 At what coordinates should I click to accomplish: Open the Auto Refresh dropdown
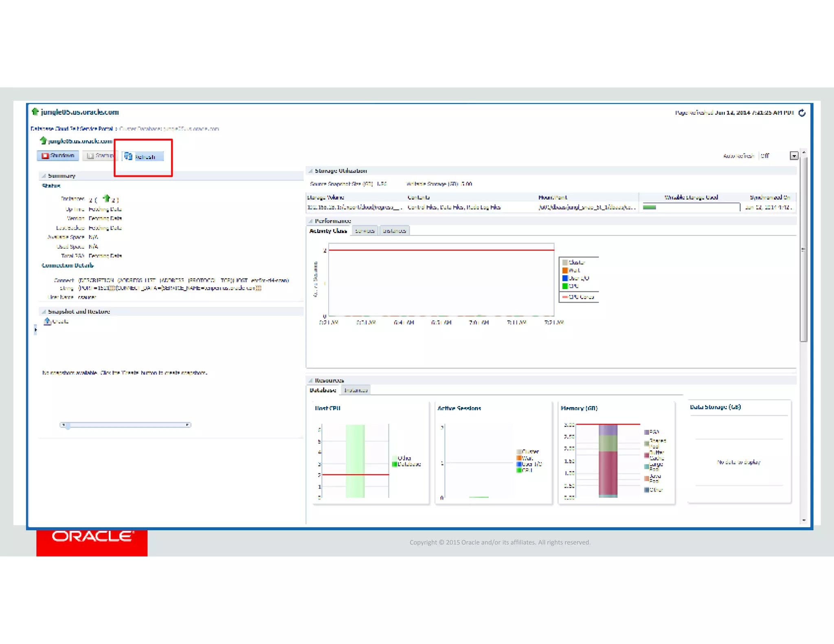pyautogui.click(x=794, y=156)
